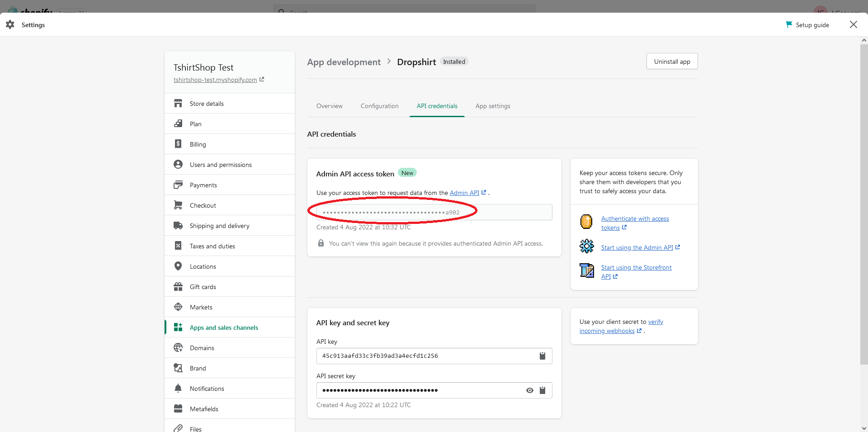
Task: Open tshirtshop-test.myshopify.com store link
Action: click(x=219, y=80)
